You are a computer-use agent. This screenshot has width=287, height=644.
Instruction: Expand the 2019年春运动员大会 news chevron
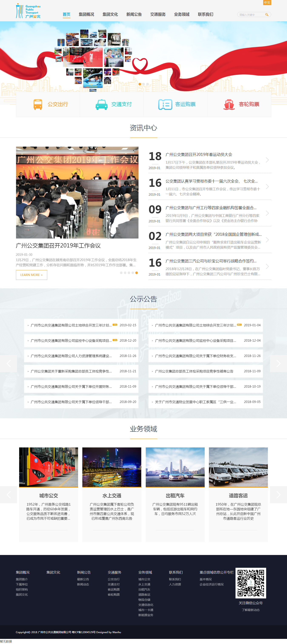coord(267,160)
